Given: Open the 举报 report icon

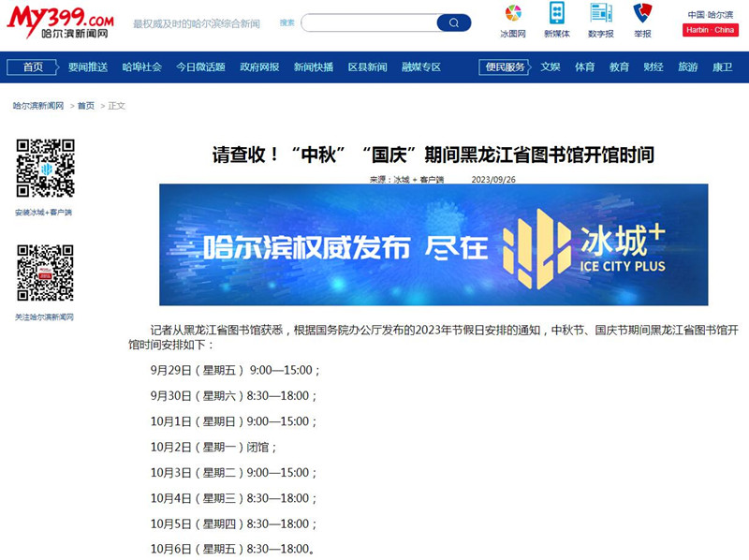Looking at the screenshot, I should (642, 13).
